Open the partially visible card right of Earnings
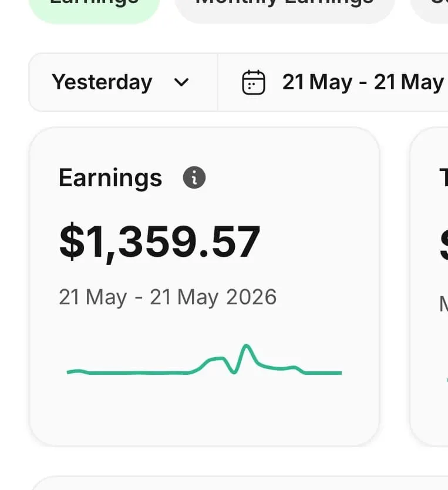 429,287
